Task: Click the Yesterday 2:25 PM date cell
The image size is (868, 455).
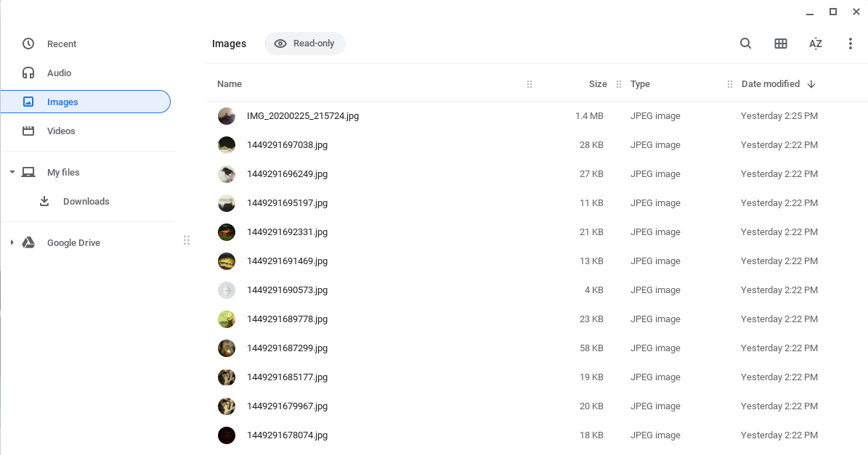Action: click(x=779, y=116)
